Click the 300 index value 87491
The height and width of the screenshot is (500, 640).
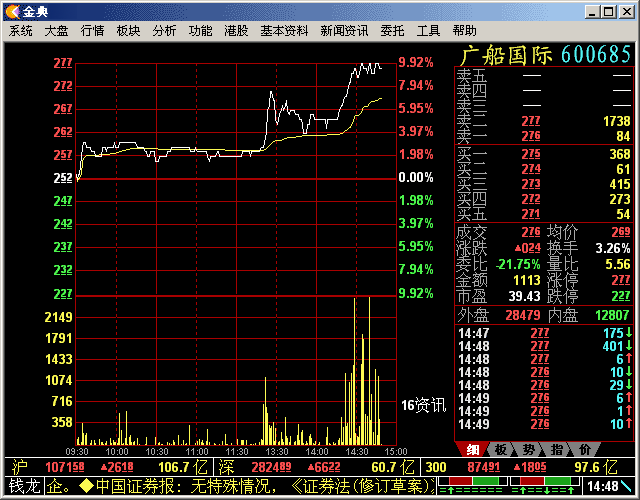point(484,467)
